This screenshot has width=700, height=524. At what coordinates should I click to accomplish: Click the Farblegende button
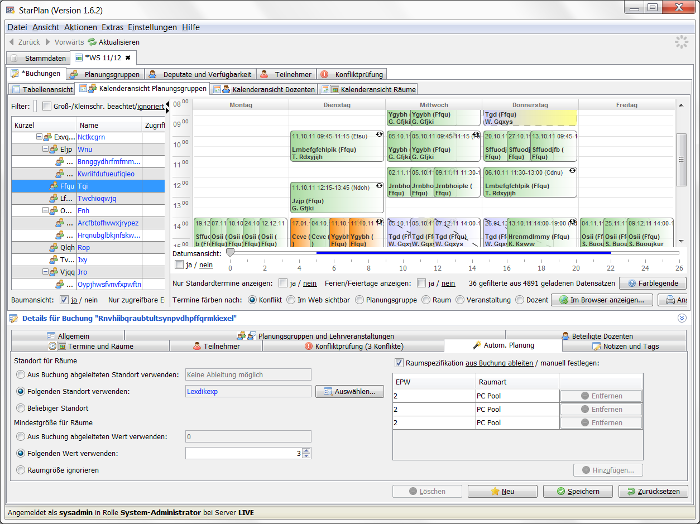click(x=653, y=283)
